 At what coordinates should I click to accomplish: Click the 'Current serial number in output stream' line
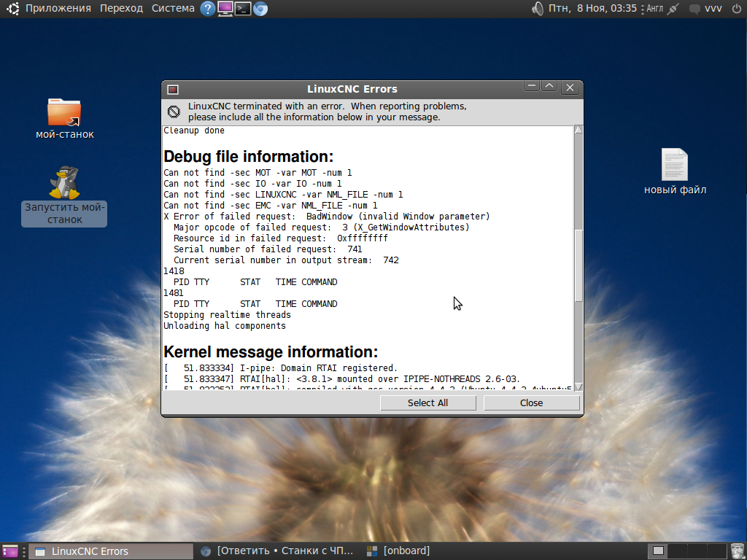(286, 260)
